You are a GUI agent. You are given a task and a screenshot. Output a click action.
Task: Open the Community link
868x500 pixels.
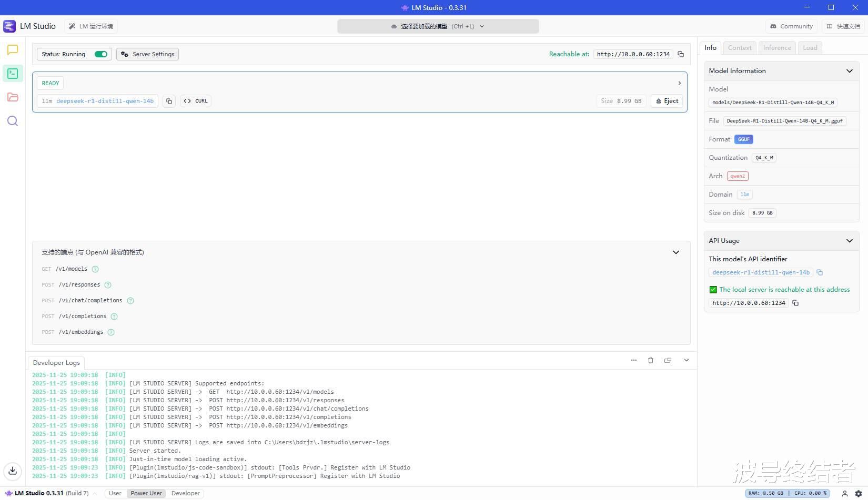tap(791, 26)
